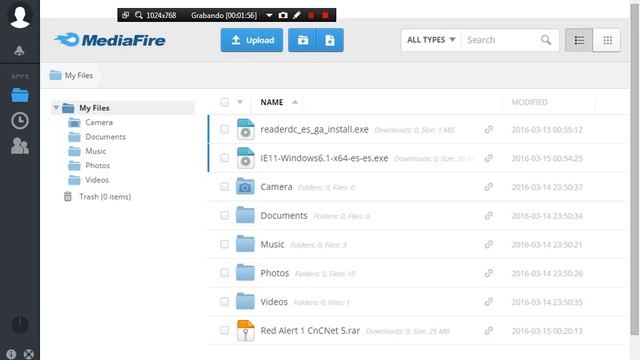Viewport: 640px width, 360px height.
Task: Copy share link for Photos folder
Action: click(x=489, y=273)
